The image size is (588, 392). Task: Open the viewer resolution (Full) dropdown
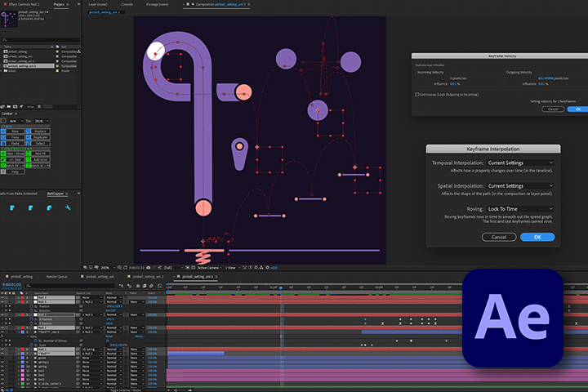pyautogui.click(x=173, y=268)
